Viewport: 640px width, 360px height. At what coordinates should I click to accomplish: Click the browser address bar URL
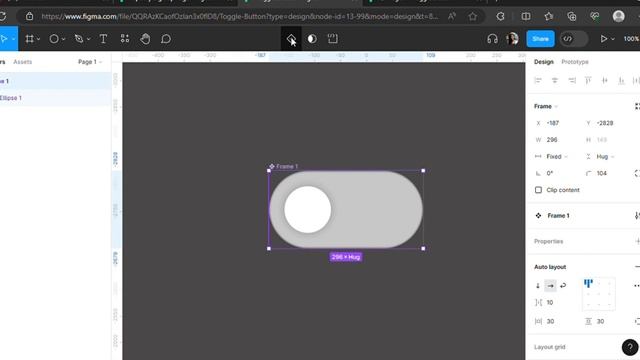coord(240,16)
